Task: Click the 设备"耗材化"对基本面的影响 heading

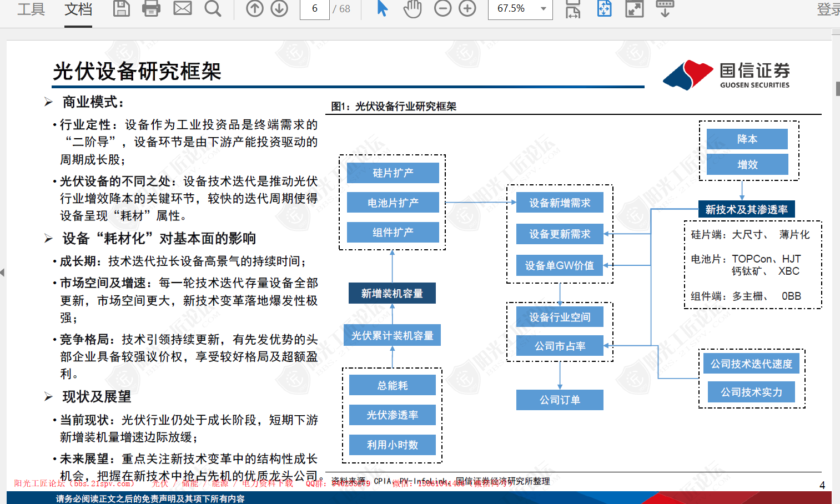Action: (159, 238)
